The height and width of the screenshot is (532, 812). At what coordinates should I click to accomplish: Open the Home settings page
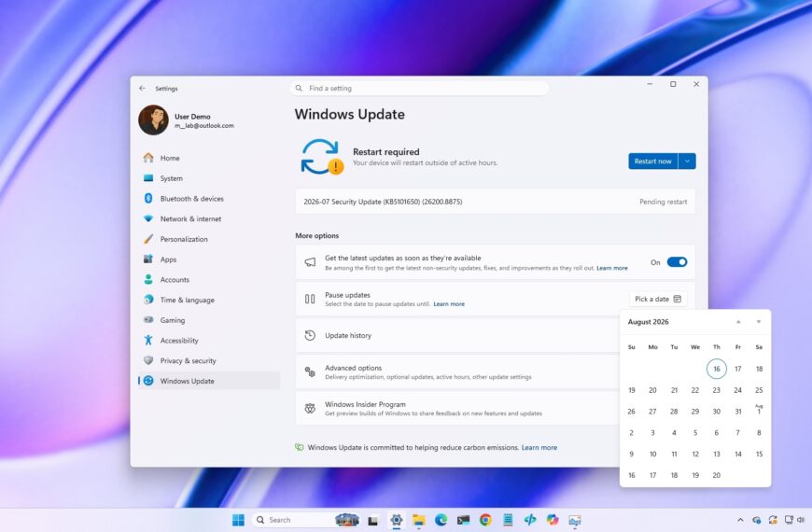[x=211, y=158]
